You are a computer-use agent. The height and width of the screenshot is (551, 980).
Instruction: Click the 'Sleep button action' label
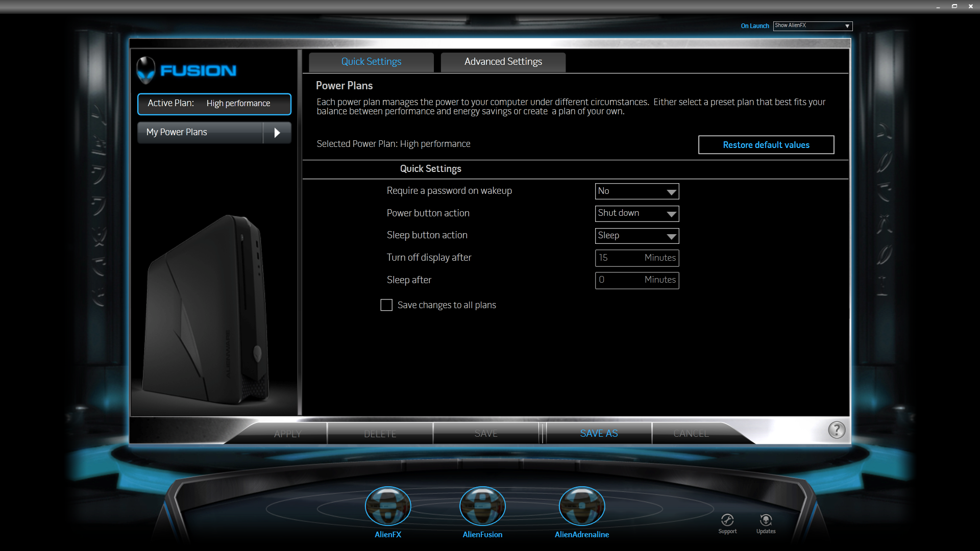(427, 235)
